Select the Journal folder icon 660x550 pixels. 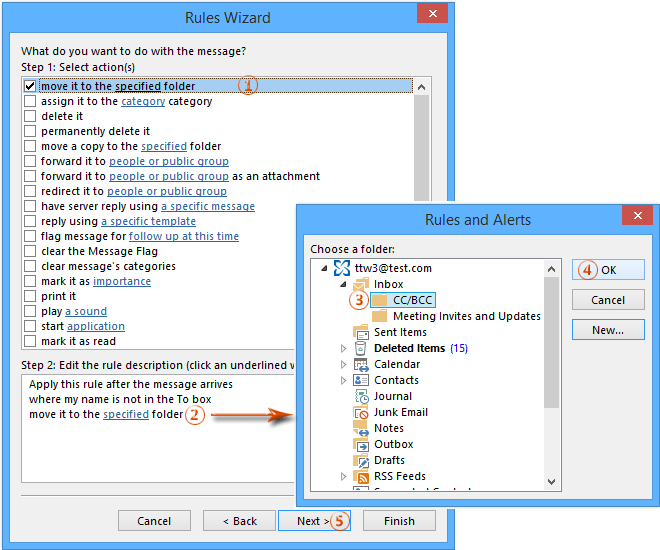(361, 396)
